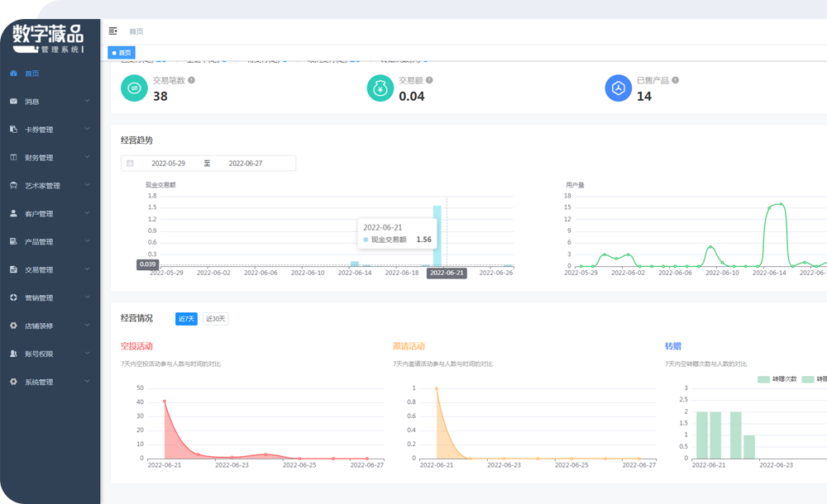Viewport: 827px width, 504px height.
Task: Click the 交易额 money bag icon
Action: (x=380, y=88)
